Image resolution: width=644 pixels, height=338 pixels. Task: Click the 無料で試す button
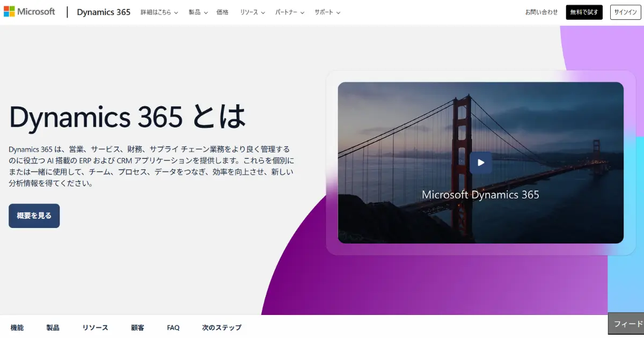[x=584, y=11]
